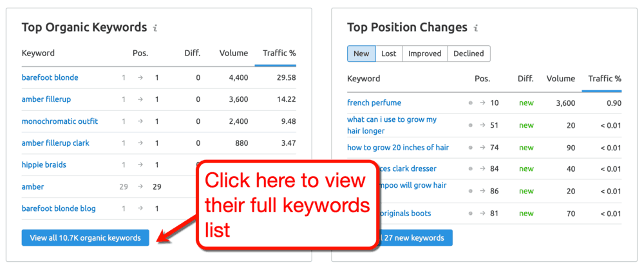Open what can i use to grow my hair longer
Screen dimensions: 644x269
[392, 125]
